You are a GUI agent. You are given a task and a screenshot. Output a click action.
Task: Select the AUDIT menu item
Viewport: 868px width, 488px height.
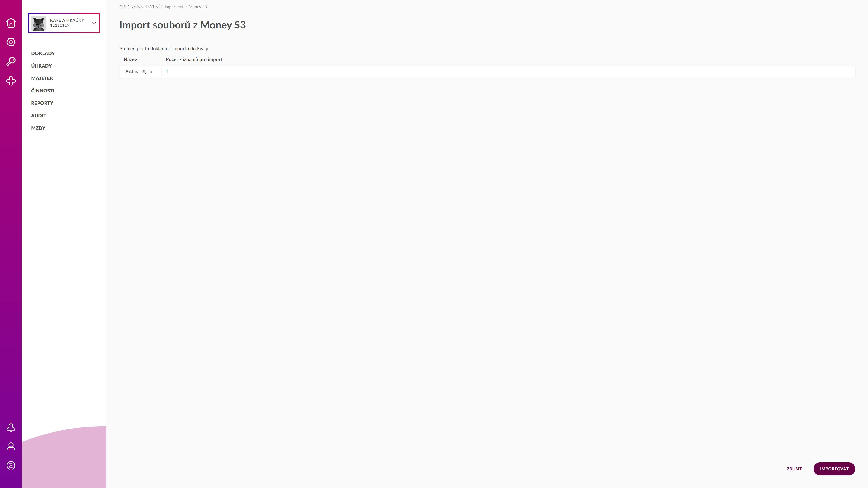click(39, 116)
